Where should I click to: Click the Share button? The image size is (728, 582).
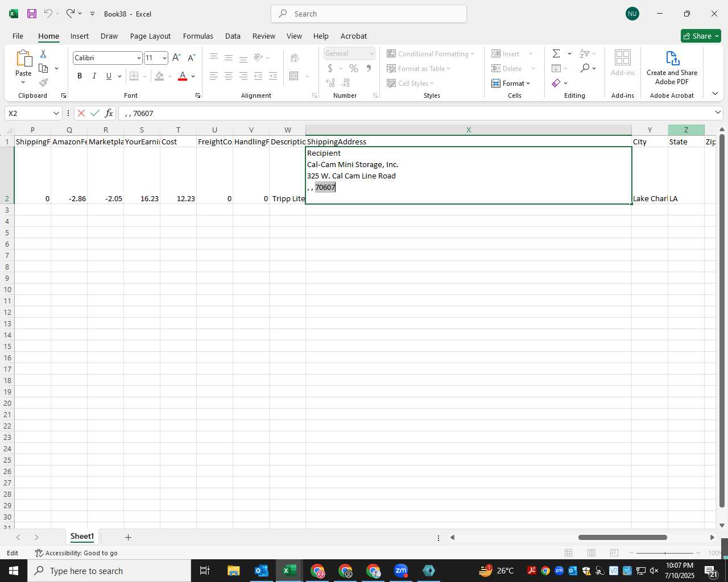point(701,36)
